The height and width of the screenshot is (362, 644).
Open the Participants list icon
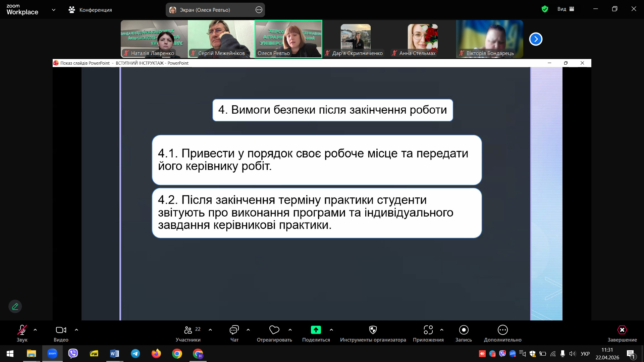click(188, 330)
